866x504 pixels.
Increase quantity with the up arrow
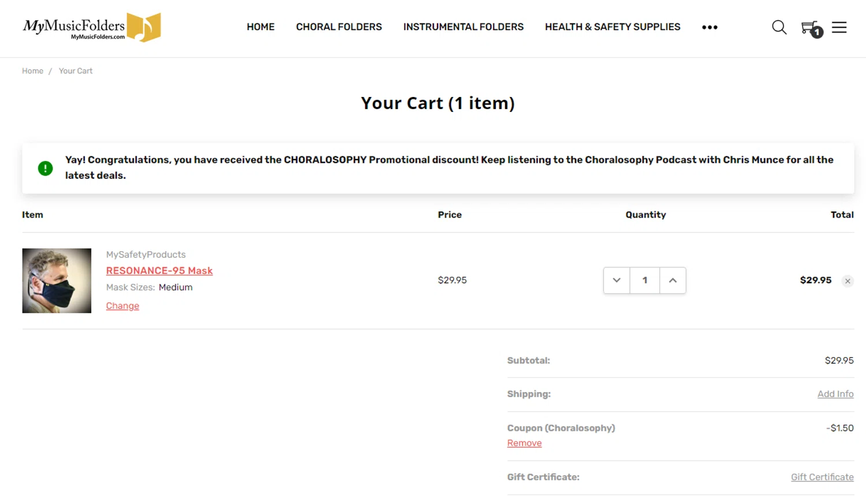[673, 280]
